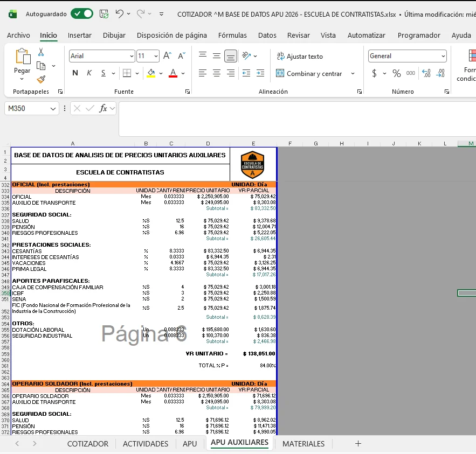Click the insert function fx icon
This screenshot has height=454, width=476.
(x=103, y=108)
